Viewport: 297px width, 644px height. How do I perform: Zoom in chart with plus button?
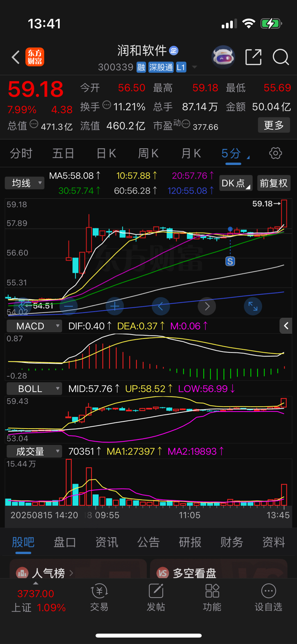115,306
